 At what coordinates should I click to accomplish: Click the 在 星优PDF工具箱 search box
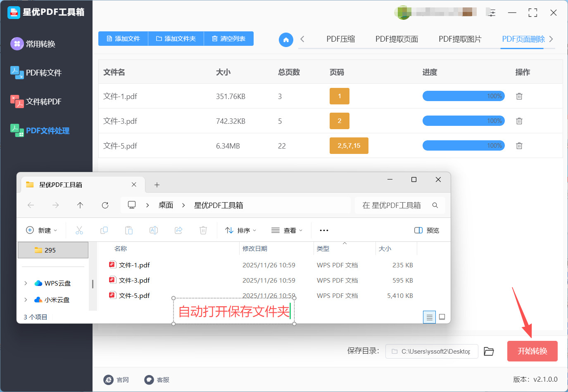pos(400,205)
